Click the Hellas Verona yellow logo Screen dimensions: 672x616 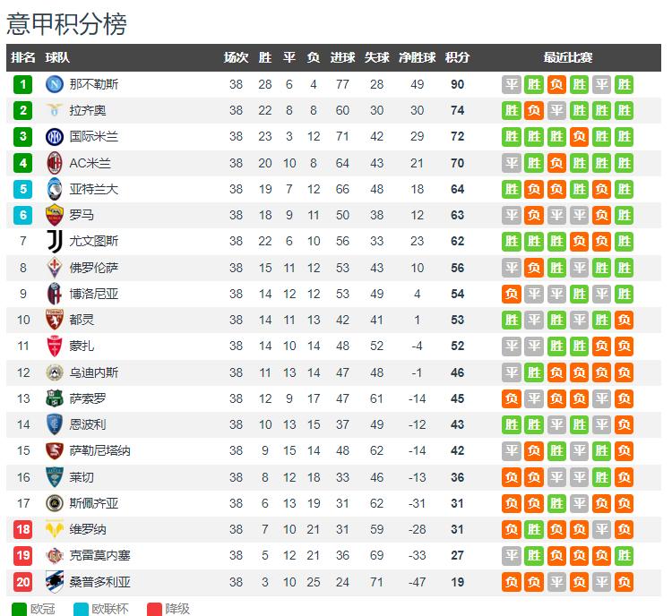[x=55, y=529]
